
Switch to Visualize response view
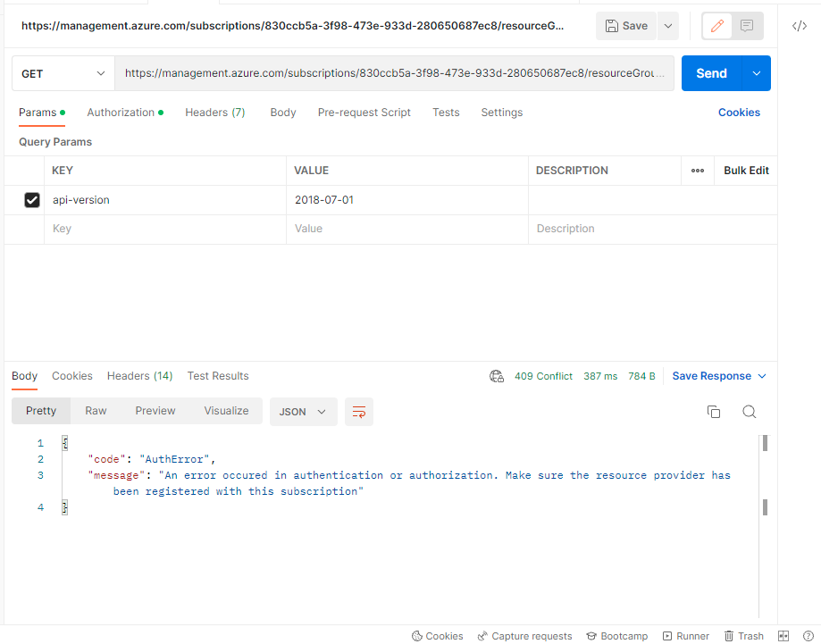226,411
